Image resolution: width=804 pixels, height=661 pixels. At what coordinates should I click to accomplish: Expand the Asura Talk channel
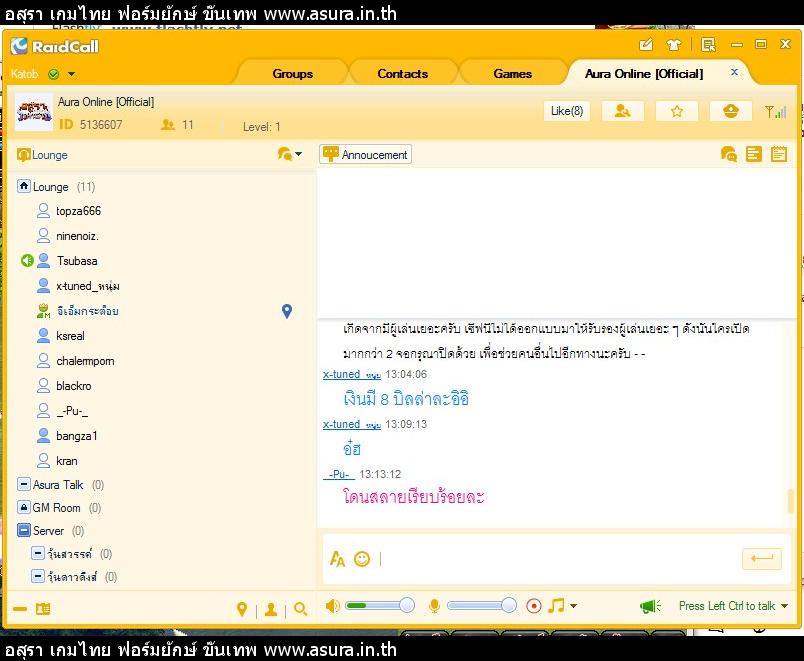pyautogui.click(x=24, y=484)
